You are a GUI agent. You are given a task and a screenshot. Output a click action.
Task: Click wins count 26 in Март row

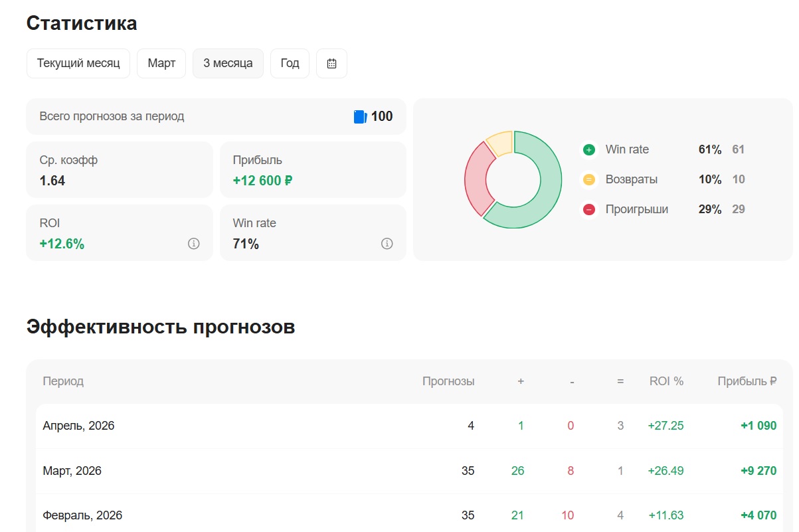[517, 471]
